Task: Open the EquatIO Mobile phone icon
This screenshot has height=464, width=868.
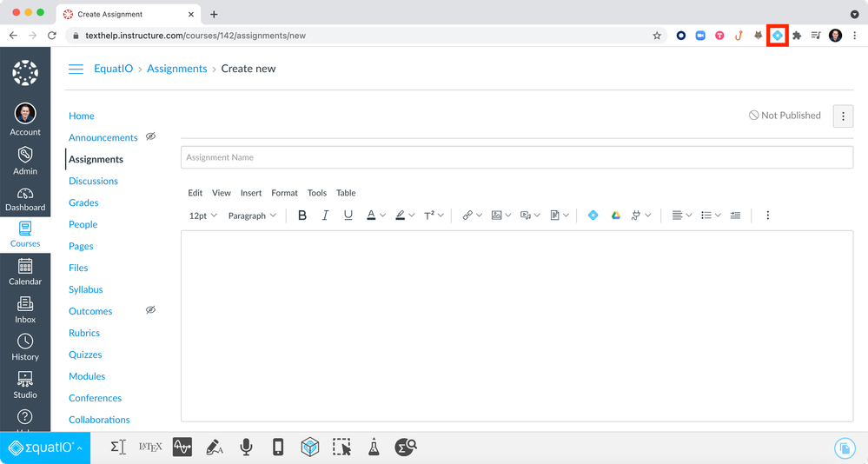Action: pyautogui.click(x=278, y=447)
